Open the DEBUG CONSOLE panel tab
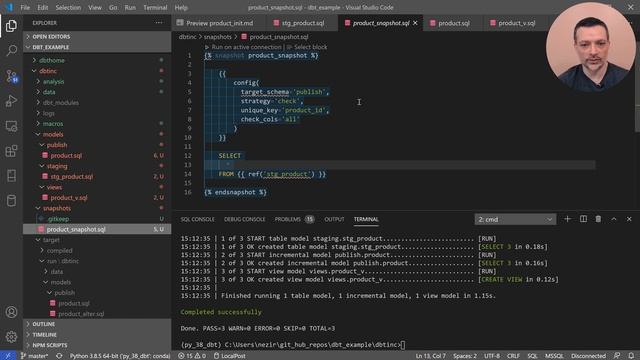640x360 pixels. point(244,220)
